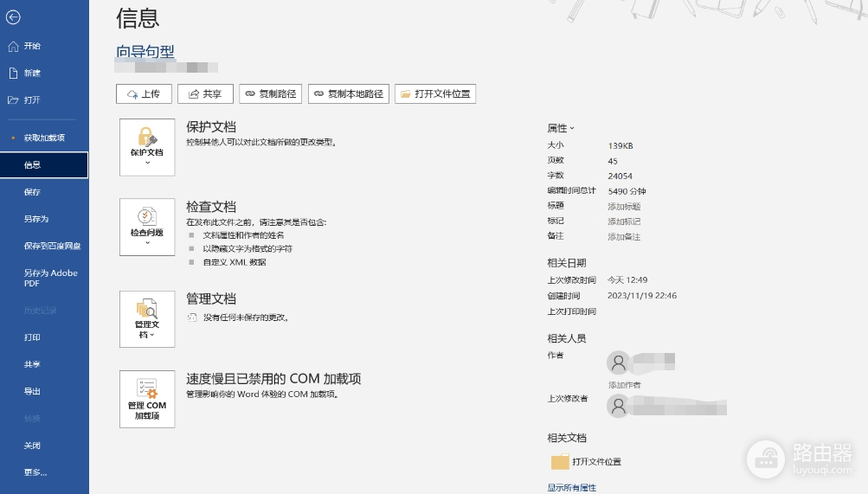Click 添加标题 field to add a title
Image resolution: width=868 pixels, height=494 pixels.
(x=624, y=207)
